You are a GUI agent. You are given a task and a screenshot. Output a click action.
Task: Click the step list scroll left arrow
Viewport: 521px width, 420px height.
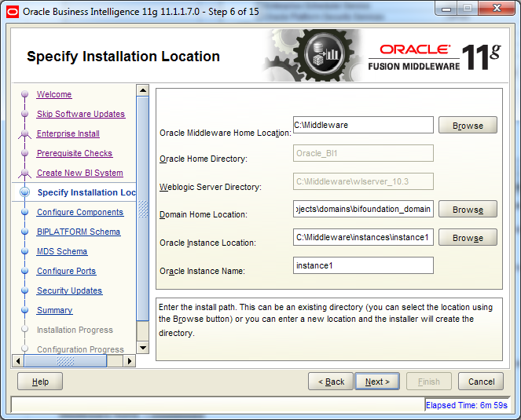click(18, 361)
